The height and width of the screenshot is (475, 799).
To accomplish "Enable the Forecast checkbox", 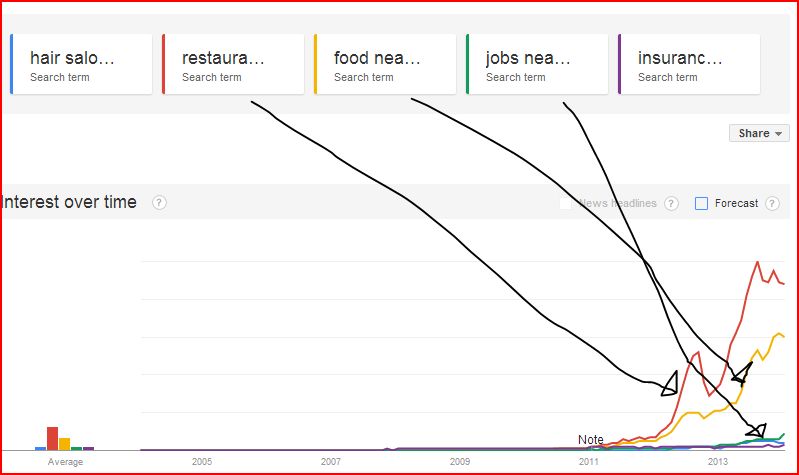I will point(702,203).
